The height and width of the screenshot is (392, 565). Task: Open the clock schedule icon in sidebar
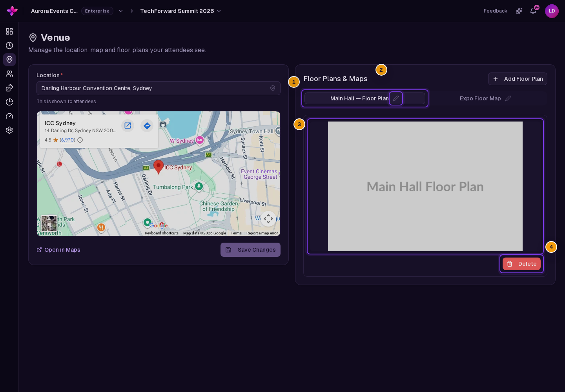coord(9,45)
